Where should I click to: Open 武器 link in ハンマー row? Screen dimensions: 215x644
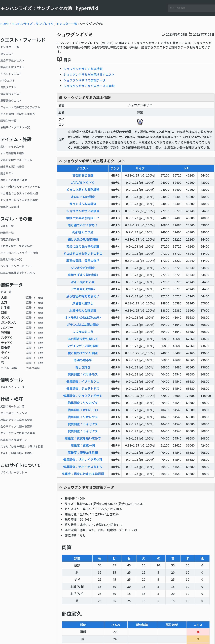click(x=29, y=328)
